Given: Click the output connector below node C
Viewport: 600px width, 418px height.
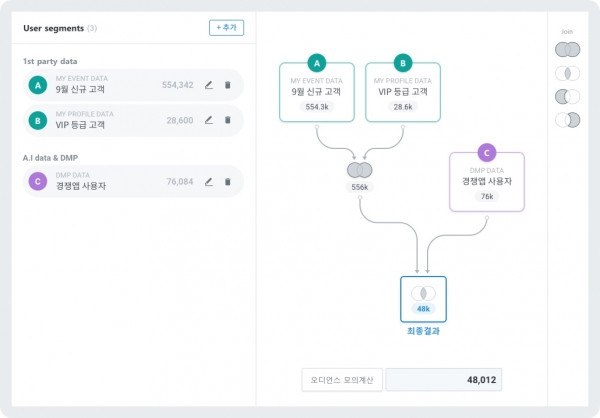Looking at the screenshot, I should [x=487, y=217].
